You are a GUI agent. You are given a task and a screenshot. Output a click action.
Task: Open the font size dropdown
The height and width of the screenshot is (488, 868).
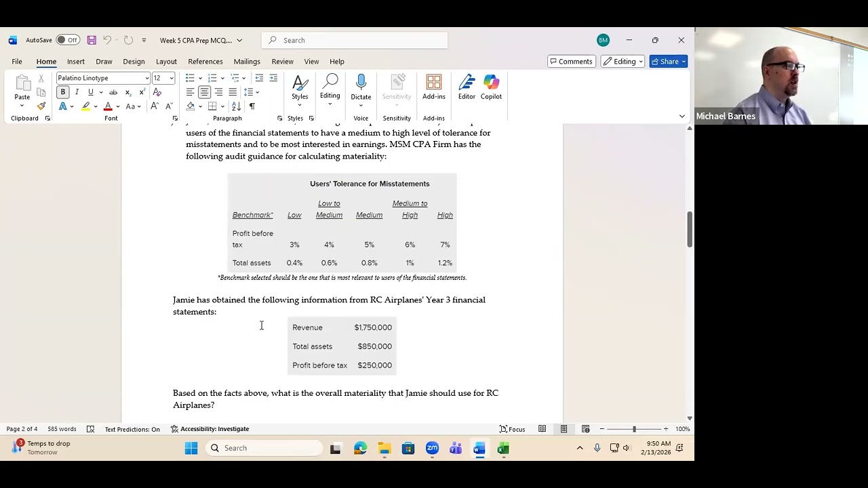[172, 78]
